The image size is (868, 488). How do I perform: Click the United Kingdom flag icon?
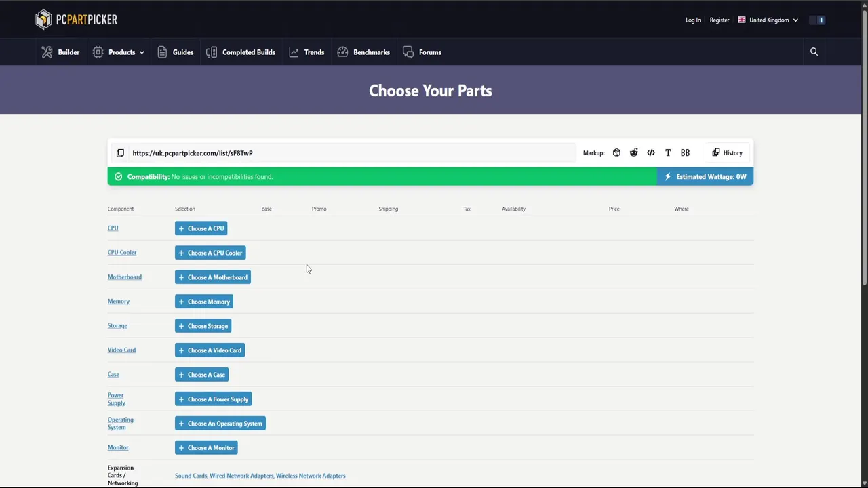click(x=742, y=20)
